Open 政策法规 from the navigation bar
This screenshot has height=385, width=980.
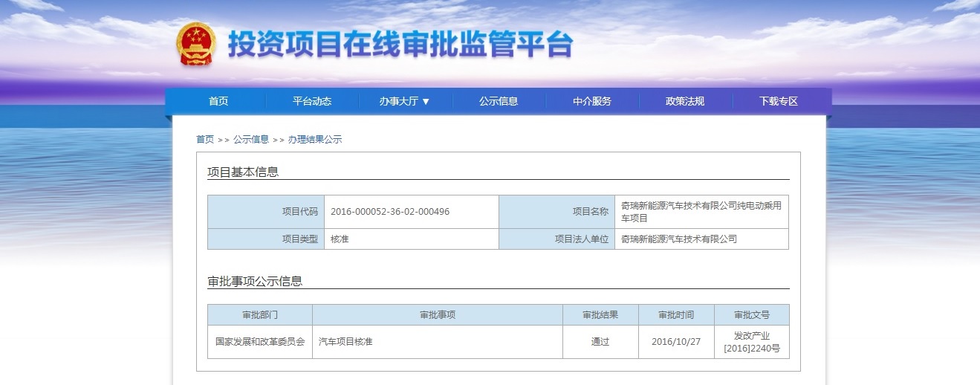(685, 102)
